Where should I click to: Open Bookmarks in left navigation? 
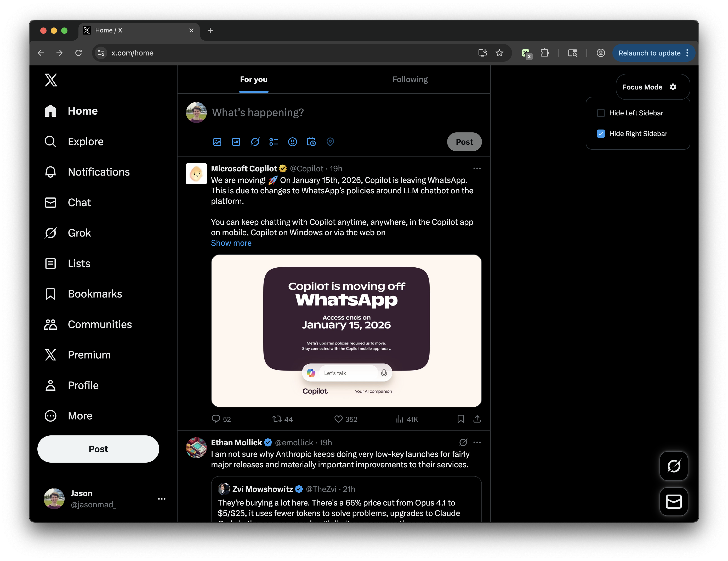click(x=95, y=294)
